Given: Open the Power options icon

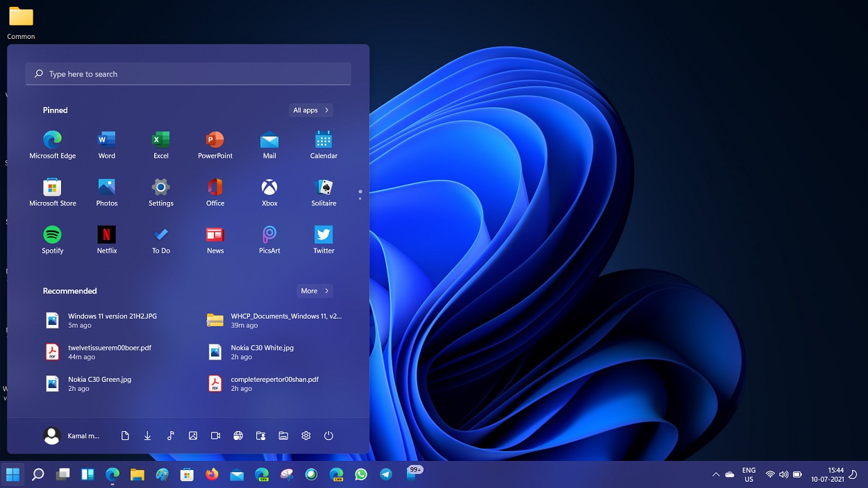Looking at the screenshot, I should (x=328, y=435).
